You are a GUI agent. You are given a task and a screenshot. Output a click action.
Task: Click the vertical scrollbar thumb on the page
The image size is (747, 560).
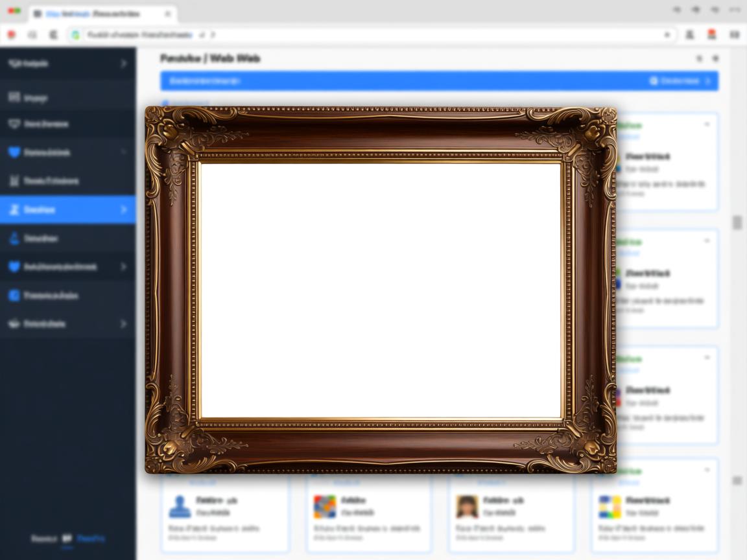pyautogui.click(x=737, y=222)
